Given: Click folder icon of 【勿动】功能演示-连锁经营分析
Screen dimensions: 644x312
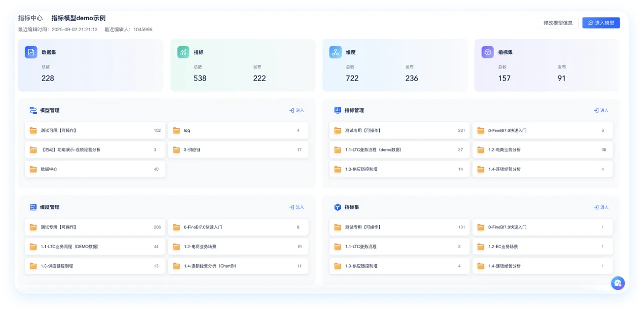Looking at the screenshot, I should pos(33,149).
